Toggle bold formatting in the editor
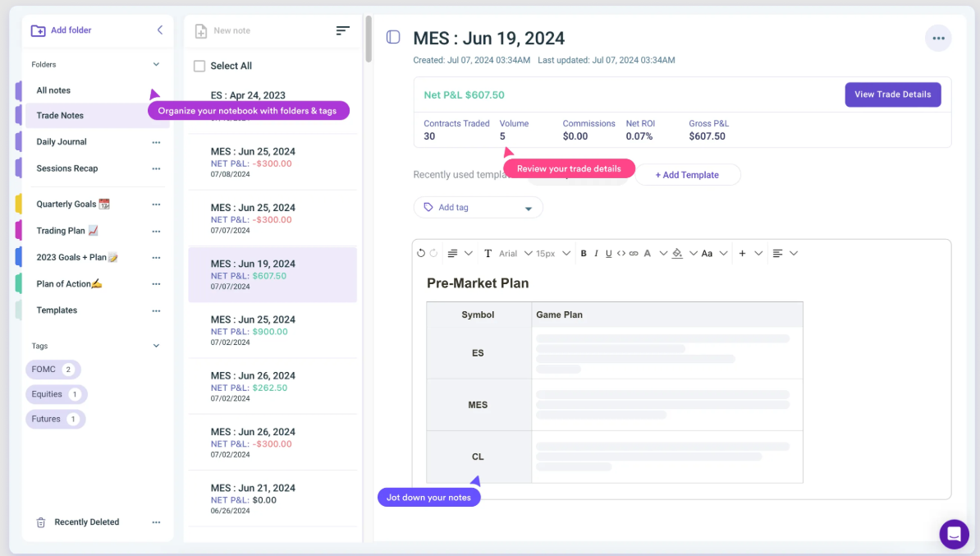Viewport: 980px width, 556px height. pos(584,254)
